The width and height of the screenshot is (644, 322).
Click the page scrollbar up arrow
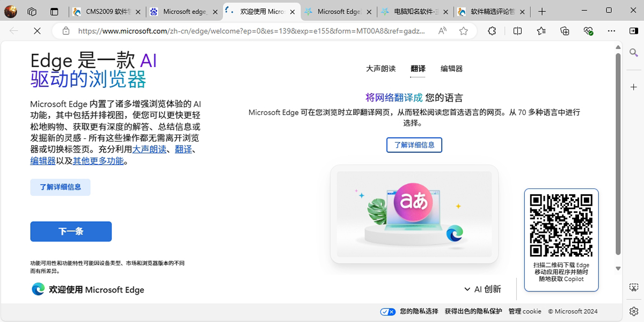click(x=618, y=47)
